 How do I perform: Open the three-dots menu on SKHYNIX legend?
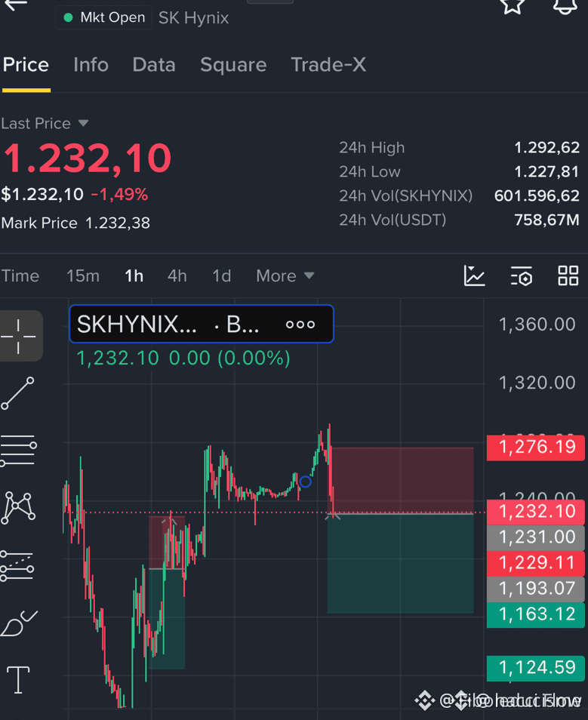click(x=300, y=325)
